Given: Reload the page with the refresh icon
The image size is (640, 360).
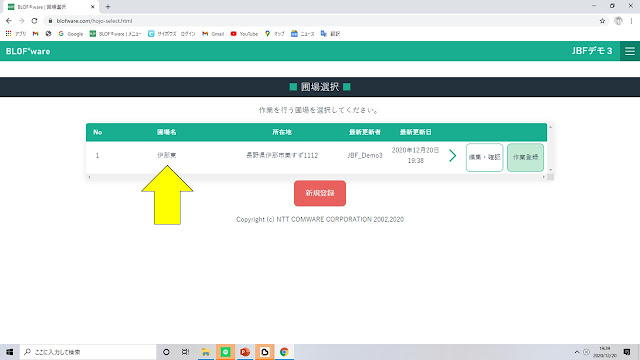Looking at the screenshot, I should [34, 21].
